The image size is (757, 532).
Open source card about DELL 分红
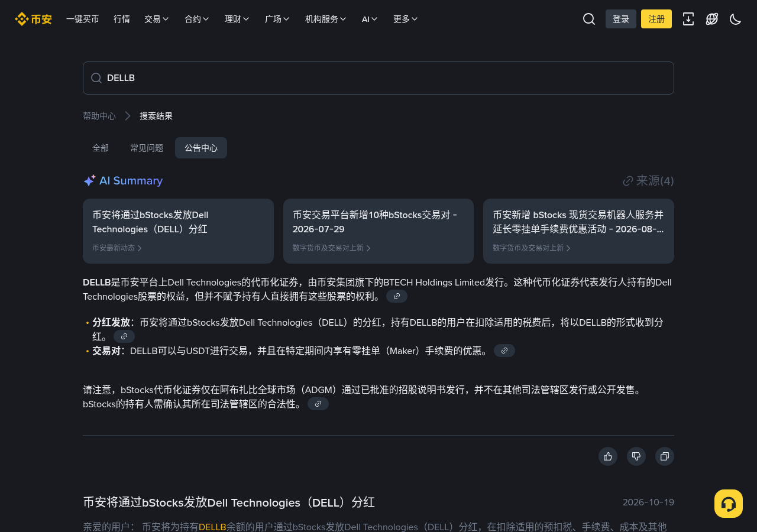178,231
